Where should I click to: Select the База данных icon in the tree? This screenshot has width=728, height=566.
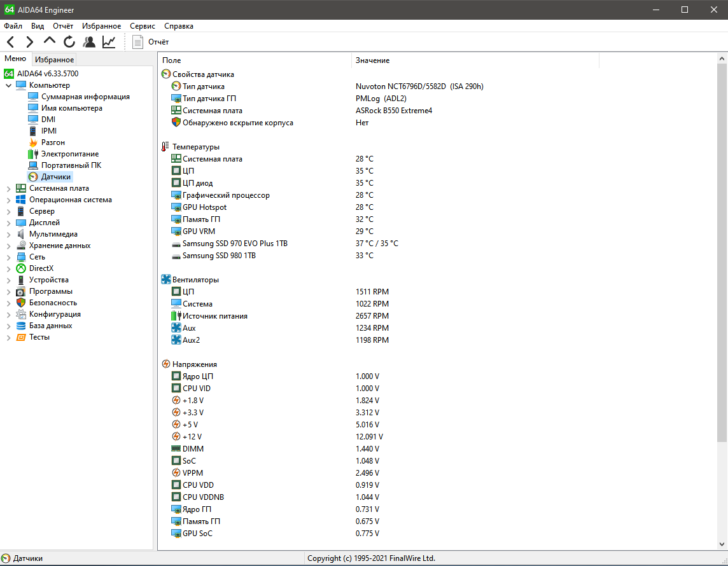[21, 326]
